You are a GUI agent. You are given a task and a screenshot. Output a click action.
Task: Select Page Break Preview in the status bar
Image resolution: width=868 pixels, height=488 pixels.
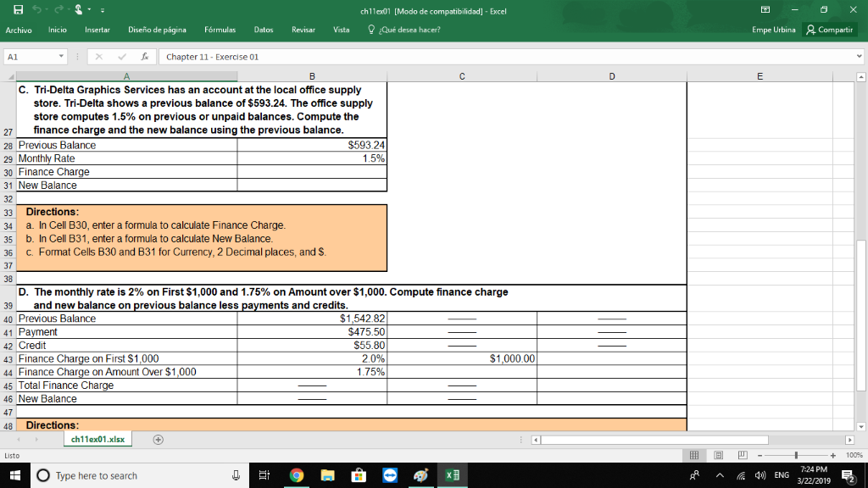(x=743, y=456)
